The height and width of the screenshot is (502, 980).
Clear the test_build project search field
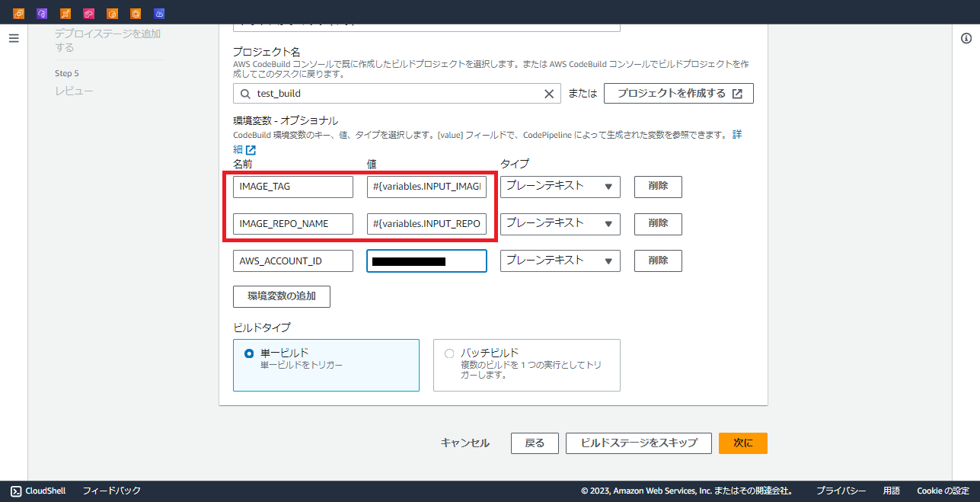tap(549, 94)
